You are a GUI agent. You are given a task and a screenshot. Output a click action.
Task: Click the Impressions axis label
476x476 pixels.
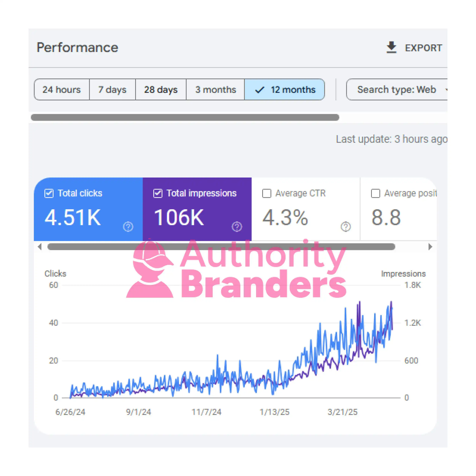[404, 274]
